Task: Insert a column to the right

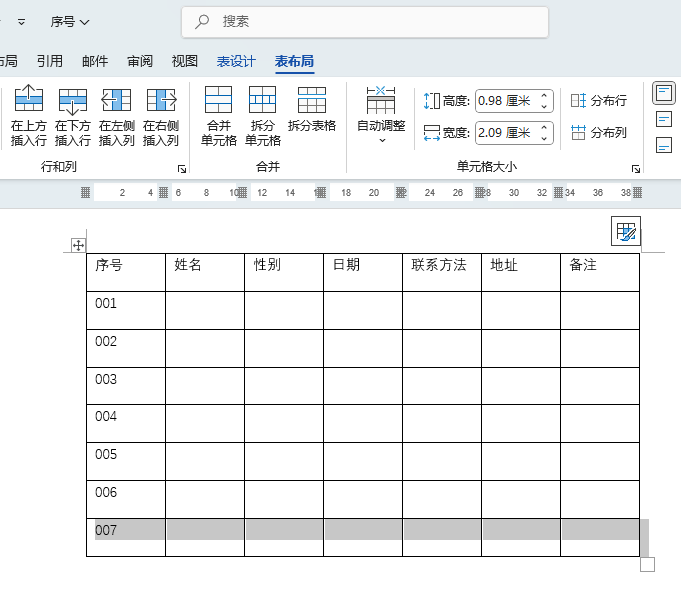Action: 161,115
